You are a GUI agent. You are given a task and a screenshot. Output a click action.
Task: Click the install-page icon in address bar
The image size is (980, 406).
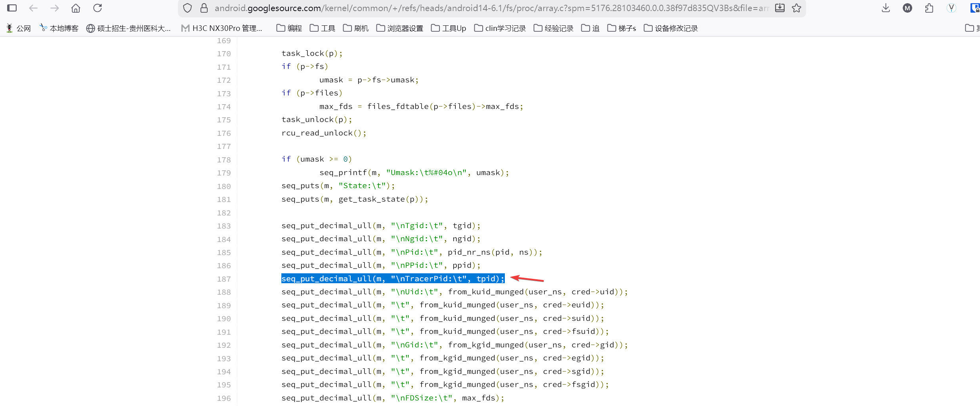coord(779,8)
